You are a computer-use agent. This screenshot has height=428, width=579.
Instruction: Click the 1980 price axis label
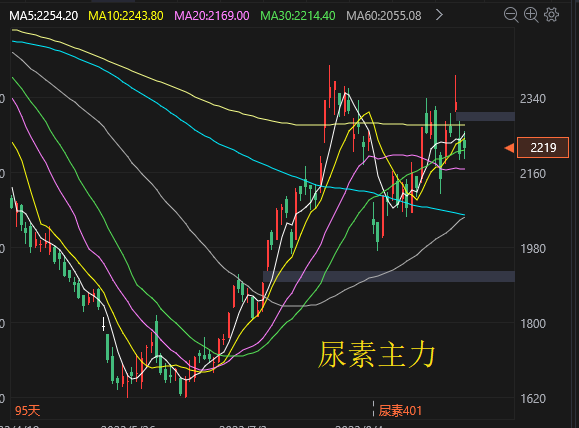pyautogui.click(x=532, y=249)
